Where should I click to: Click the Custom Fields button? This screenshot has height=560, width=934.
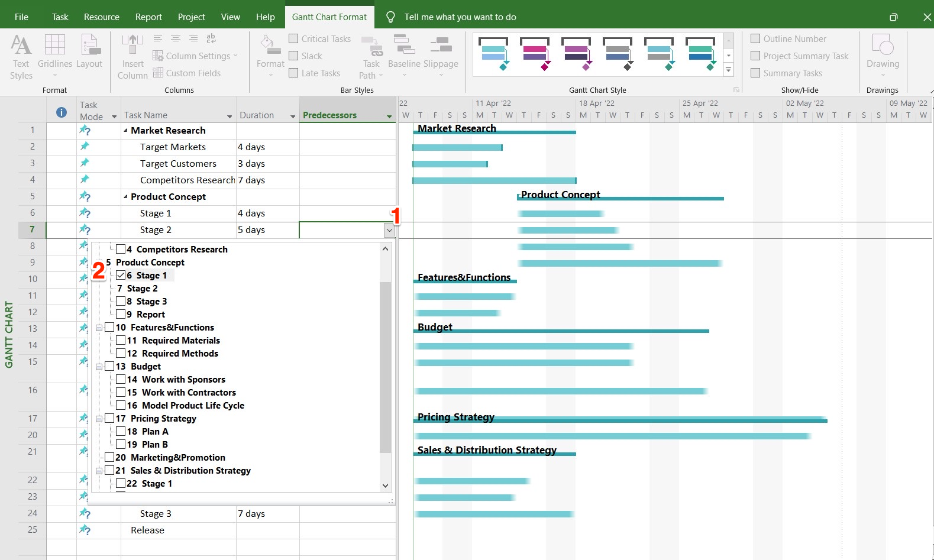(x=187, y=73)
